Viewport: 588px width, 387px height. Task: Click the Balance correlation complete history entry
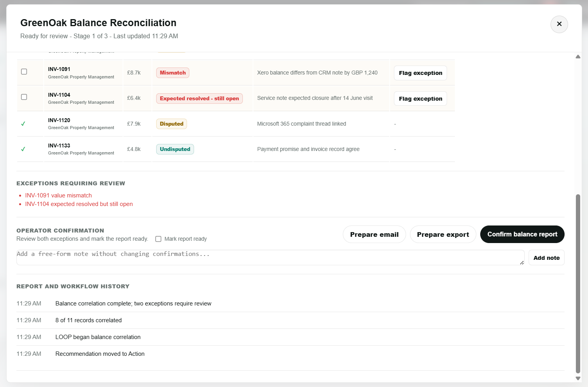click(134, 304)
